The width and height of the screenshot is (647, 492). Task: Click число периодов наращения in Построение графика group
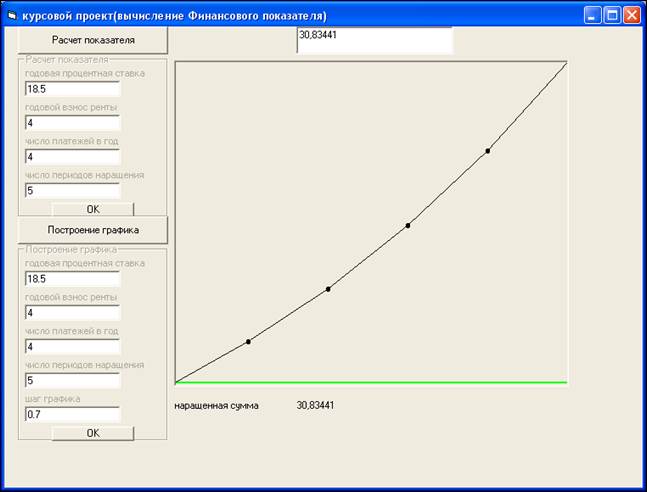[72, 381]
